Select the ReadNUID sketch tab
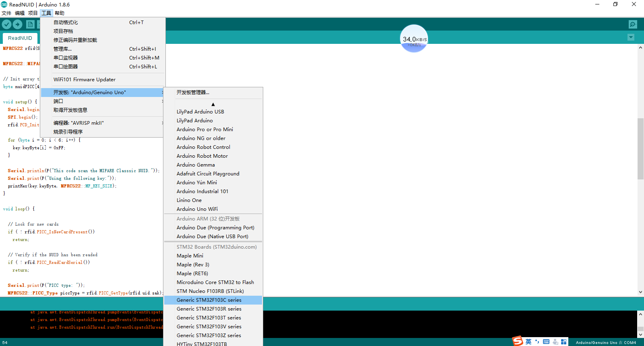Viewport: 644px width, 346px height. 20,38
